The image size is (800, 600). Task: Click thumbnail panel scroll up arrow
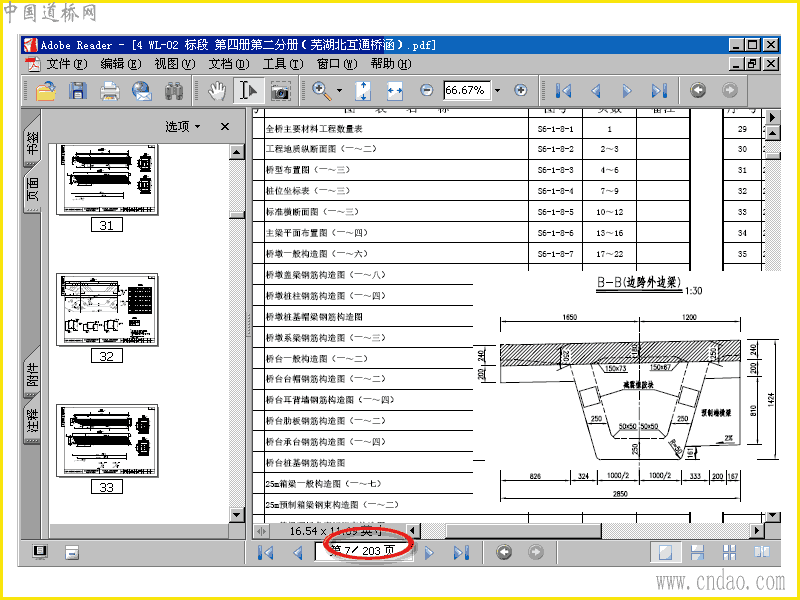coord(236,152)
